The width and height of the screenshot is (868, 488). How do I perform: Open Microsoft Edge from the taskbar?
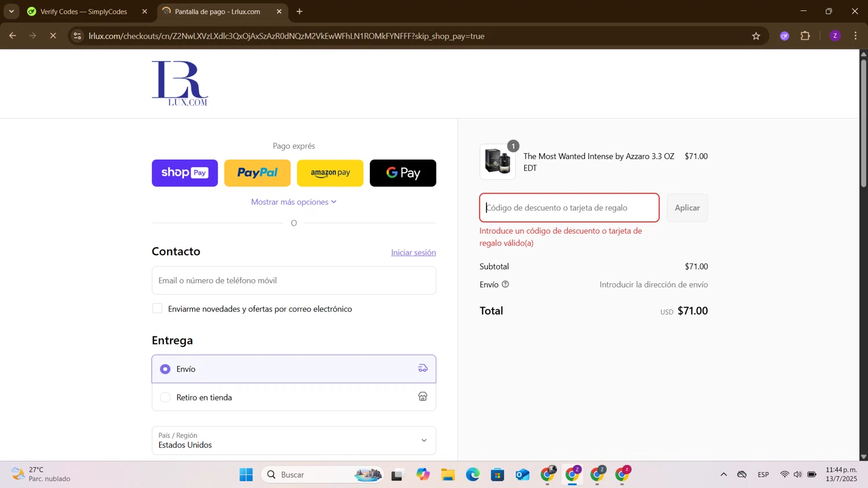[x=473, y=475]
